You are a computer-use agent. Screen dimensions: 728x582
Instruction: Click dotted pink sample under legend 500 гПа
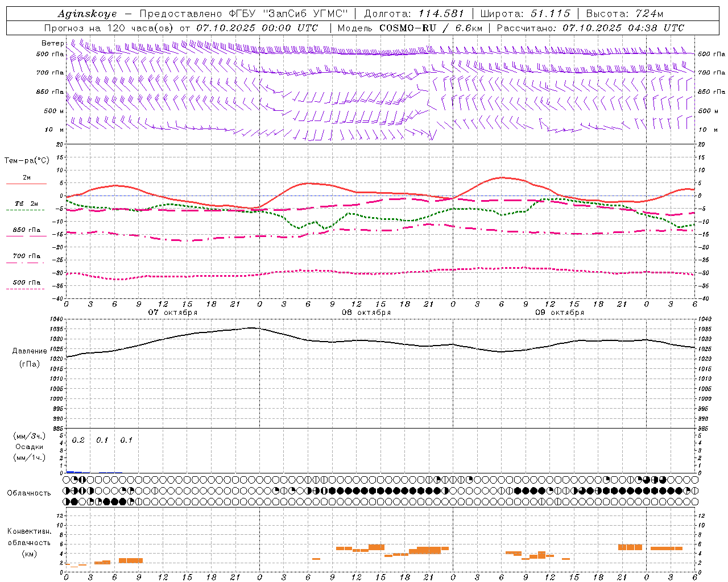point(25,289)
